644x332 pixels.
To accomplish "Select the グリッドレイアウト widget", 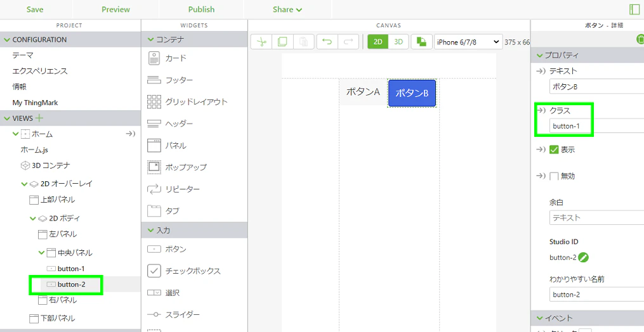I will [187, 102].
